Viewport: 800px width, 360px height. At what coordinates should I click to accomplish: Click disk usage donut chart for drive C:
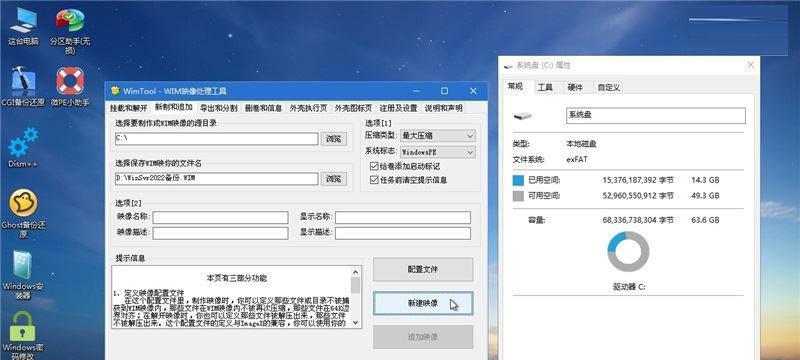(x=628, y=251)
